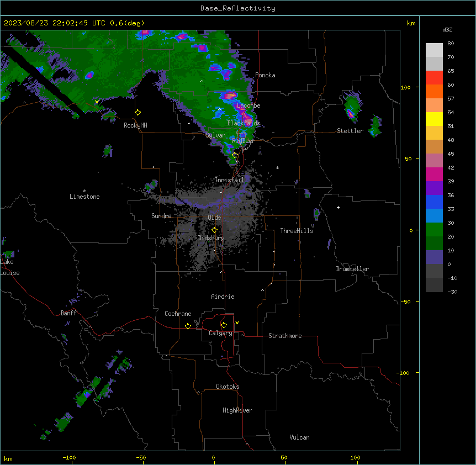Click the white plus marker north of Drumheller
The width and height of the screenshot is (476, 465).
coord(338,207)
